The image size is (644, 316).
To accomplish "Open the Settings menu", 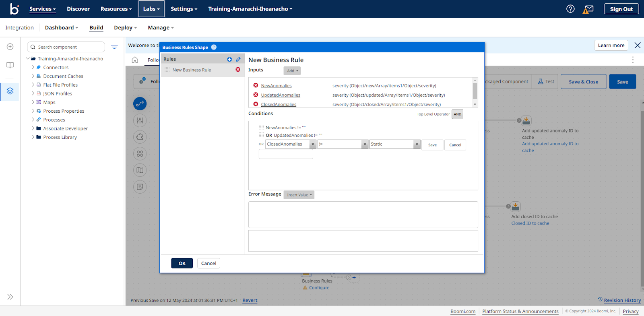I will click(x=184, y=9).
